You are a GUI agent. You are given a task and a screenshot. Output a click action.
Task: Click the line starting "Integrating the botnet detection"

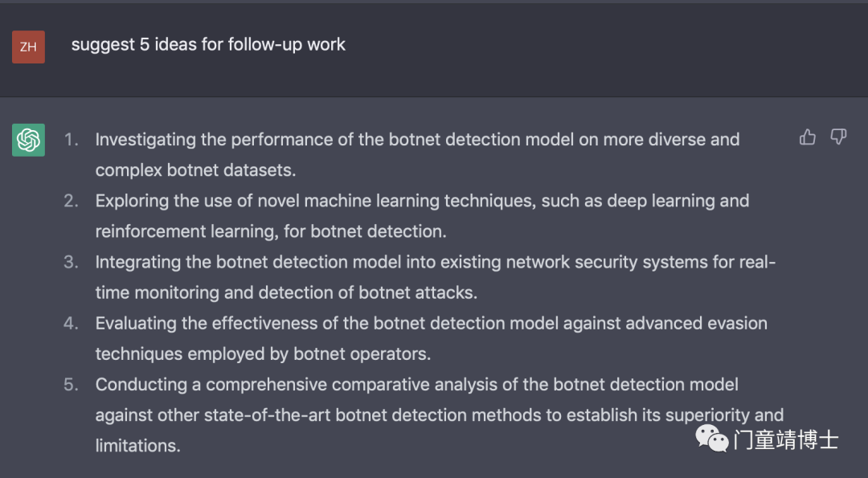[436, 262]
